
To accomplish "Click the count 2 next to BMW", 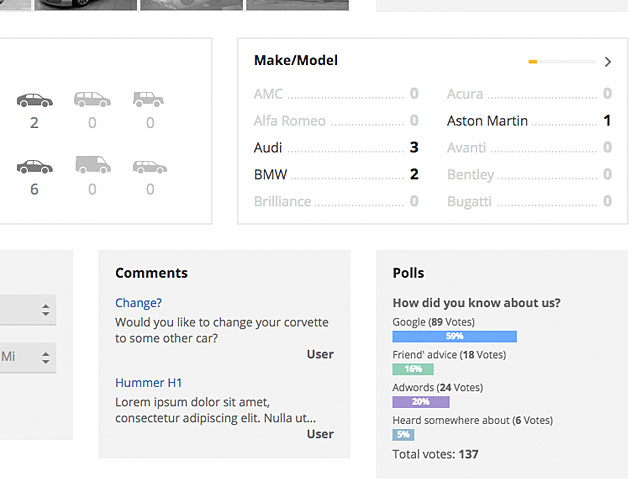I will click(x=414, y=174).
